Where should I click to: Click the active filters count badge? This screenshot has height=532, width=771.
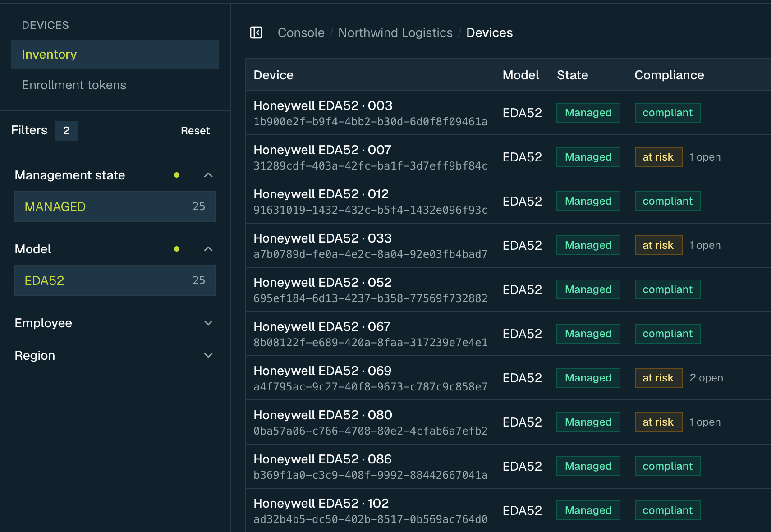pos(66,131)
